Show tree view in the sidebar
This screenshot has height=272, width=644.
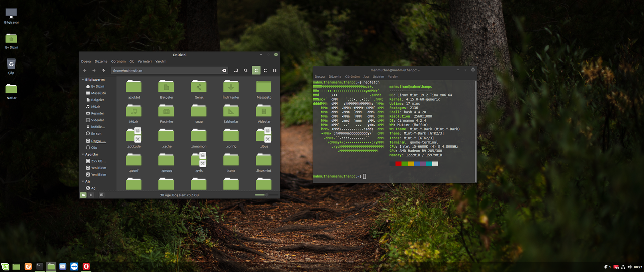[x=91, y=194]
